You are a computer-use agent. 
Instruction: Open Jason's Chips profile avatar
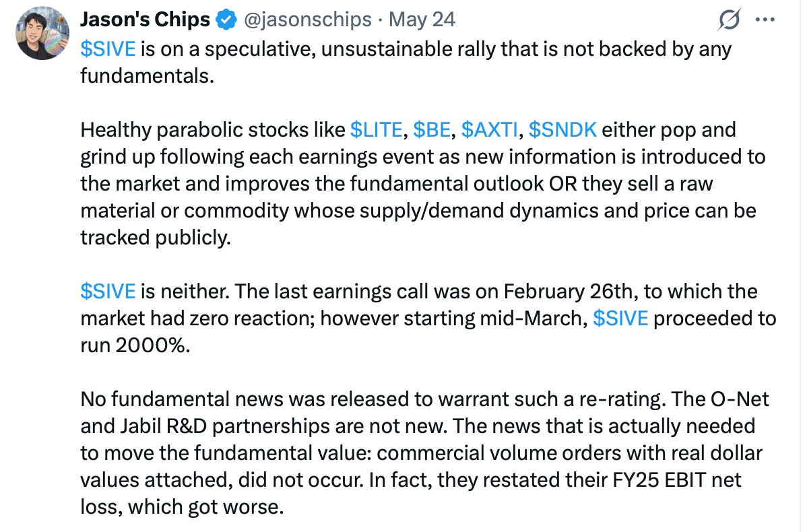pos(42,33)
